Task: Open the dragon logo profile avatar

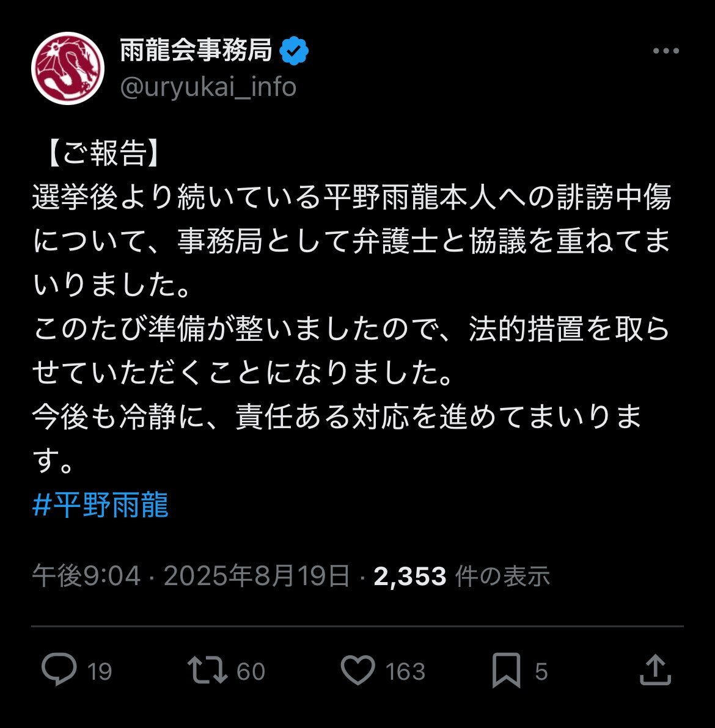Action: [68, 68]
